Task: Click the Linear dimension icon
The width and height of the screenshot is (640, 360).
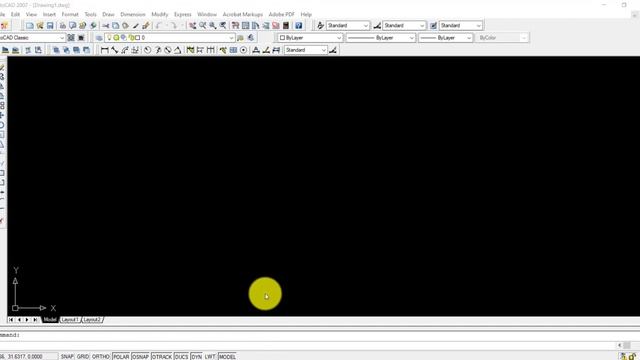Action: (x=104, y=50)
